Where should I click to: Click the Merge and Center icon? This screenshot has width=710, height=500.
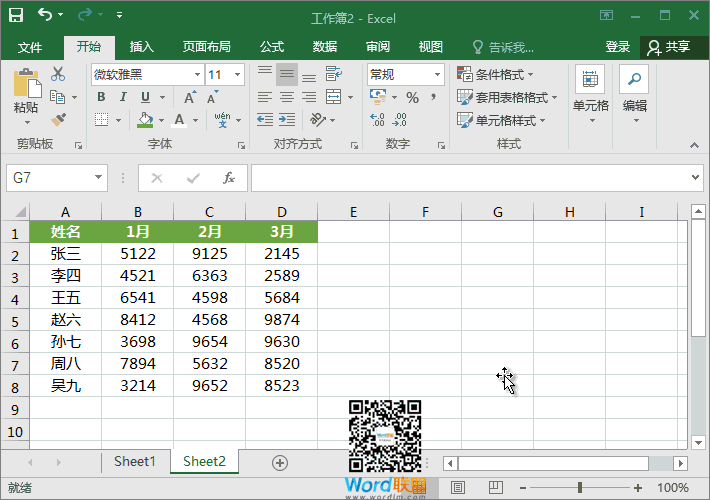coord(334,96)
